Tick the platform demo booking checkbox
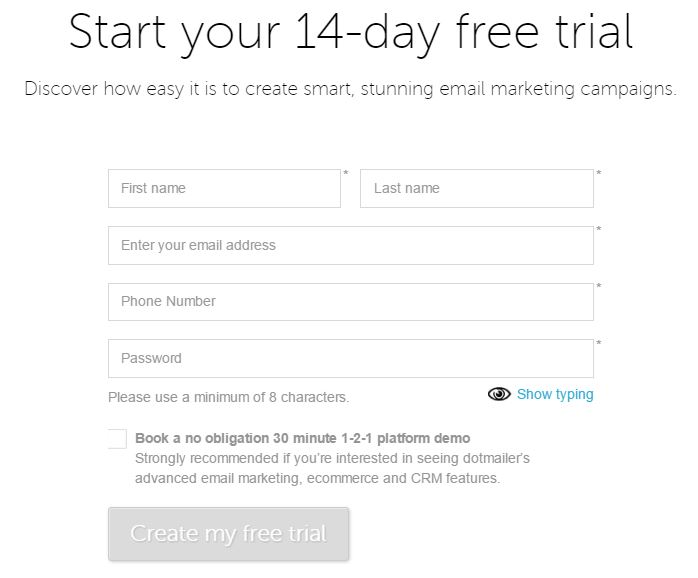This screenshot has width=698, height=578. (118, 439)
